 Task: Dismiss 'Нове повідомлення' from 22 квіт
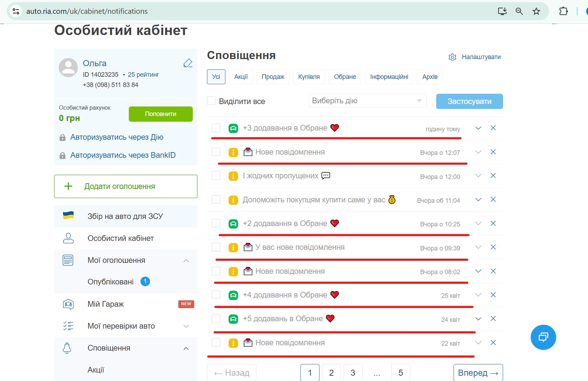493,342
